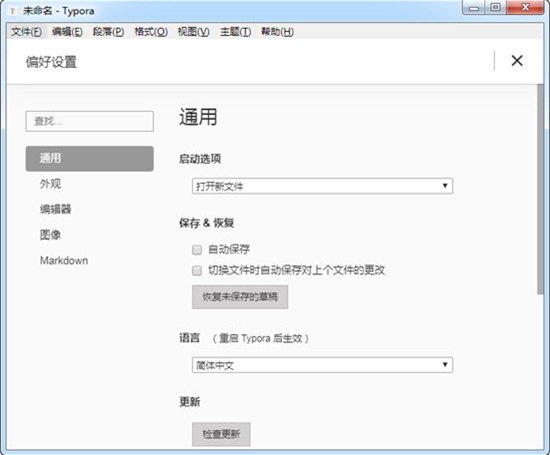Viewport: 550px width, 455px height.
Task: Toggle the 切换文件时自动保存 checkbox
Action: [x=197, y=270]
